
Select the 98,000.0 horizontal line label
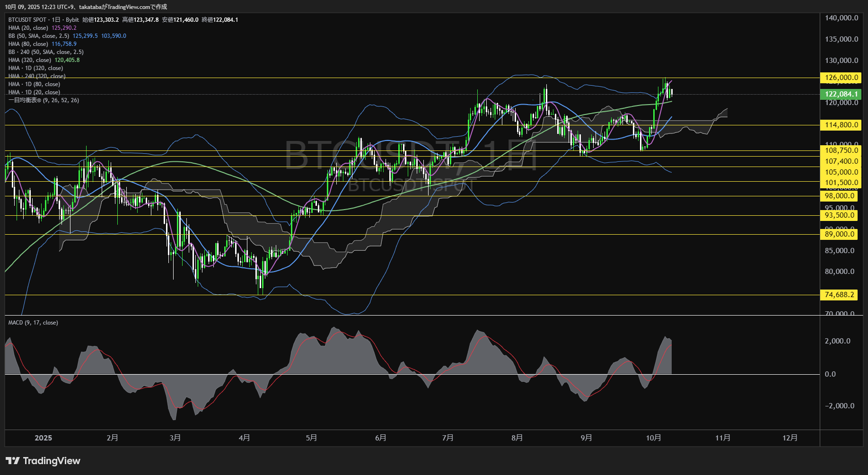coord(839,196)
